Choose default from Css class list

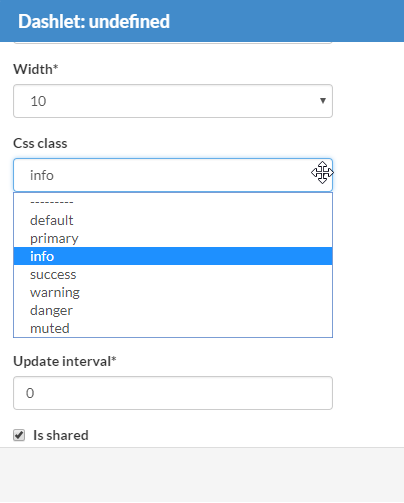click(x=173, y=220)
